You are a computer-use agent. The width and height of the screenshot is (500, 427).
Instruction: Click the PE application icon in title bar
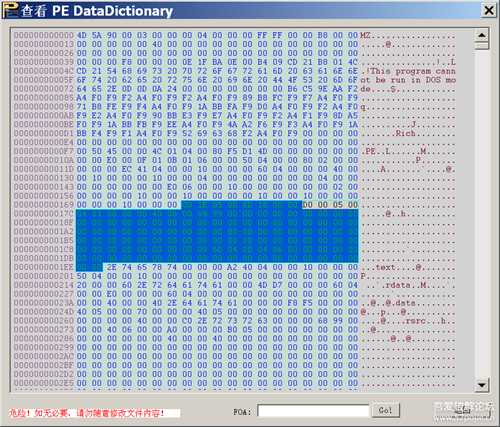pos(10,10)
